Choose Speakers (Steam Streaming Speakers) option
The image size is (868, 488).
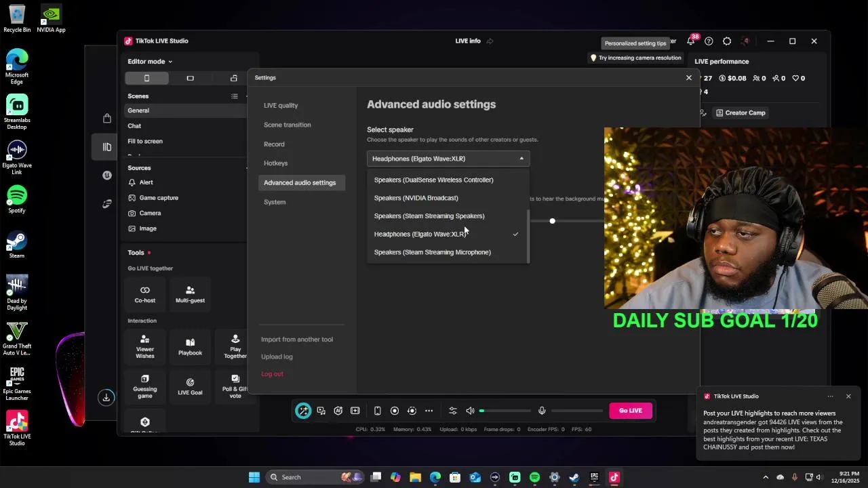point(448,216)
